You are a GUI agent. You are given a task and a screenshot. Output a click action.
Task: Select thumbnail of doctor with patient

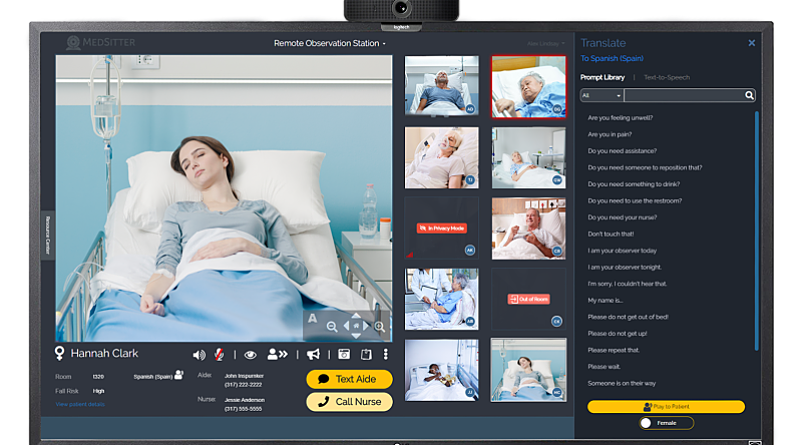(x=442, y=299)
